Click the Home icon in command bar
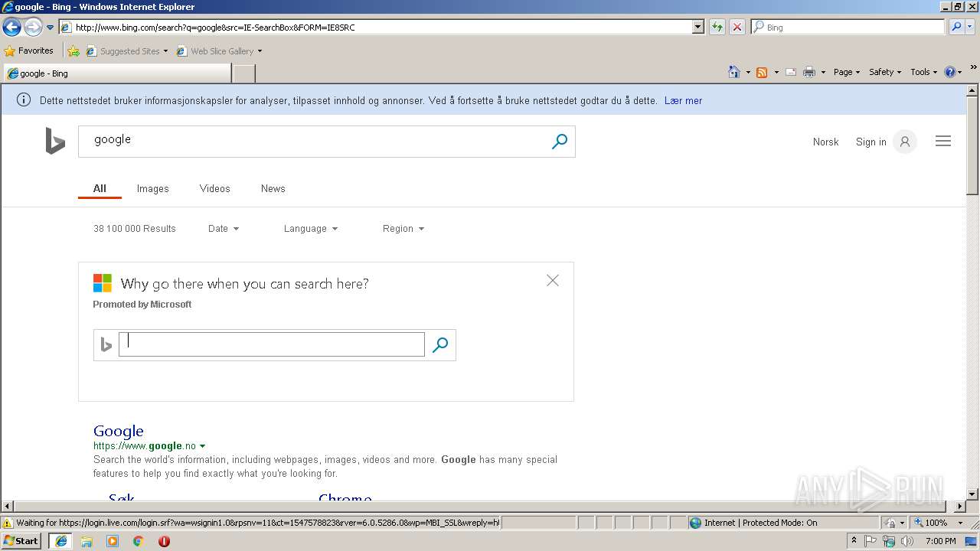Image resolution: width=980 pixels, height=551 pixels. click(733, 72)
